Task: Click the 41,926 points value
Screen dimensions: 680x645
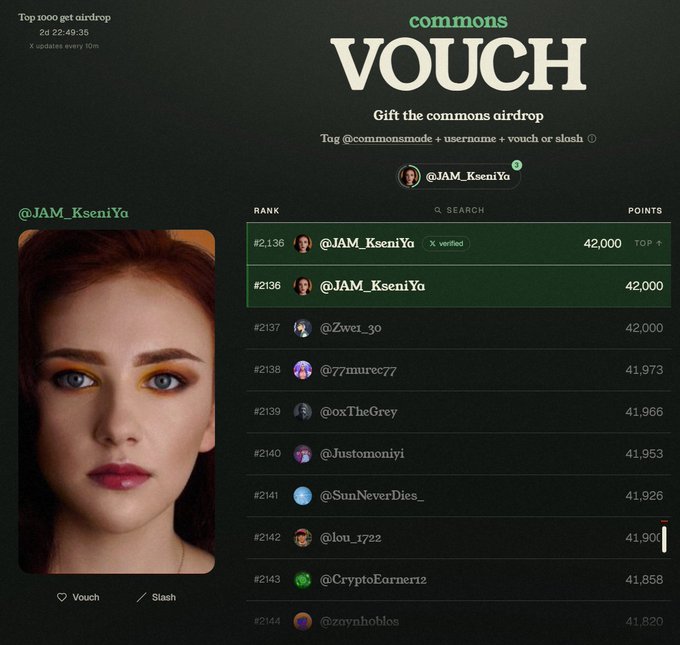Action: 644,496
